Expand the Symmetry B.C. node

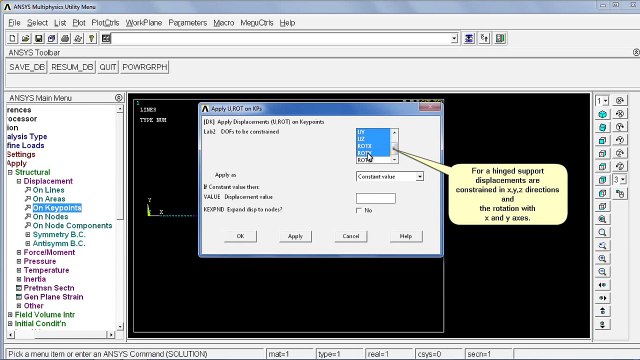[x=28, y=235]
